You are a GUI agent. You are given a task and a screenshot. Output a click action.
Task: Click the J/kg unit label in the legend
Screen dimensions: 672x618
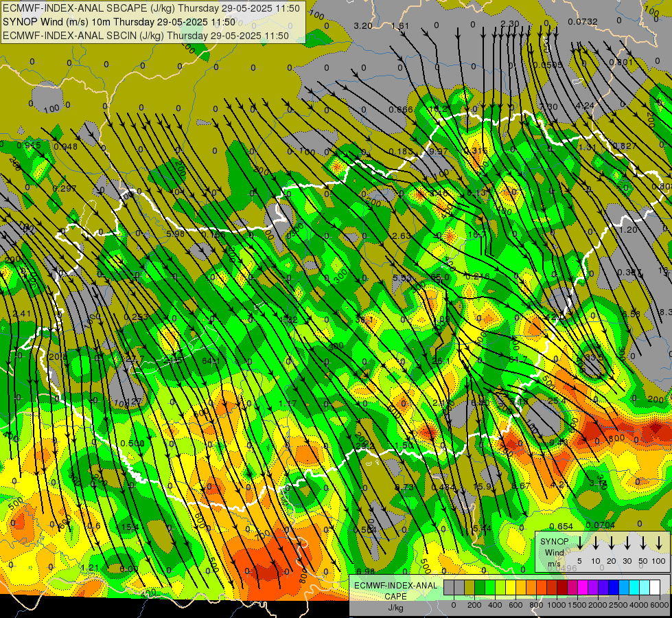click(395, 608)
